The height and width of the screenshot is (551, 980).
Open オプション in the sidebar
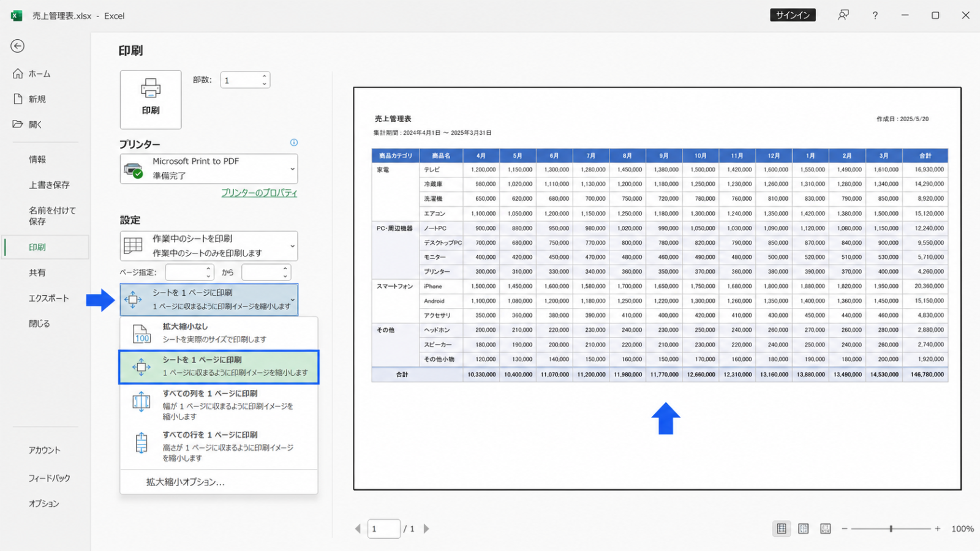(44, 503)
